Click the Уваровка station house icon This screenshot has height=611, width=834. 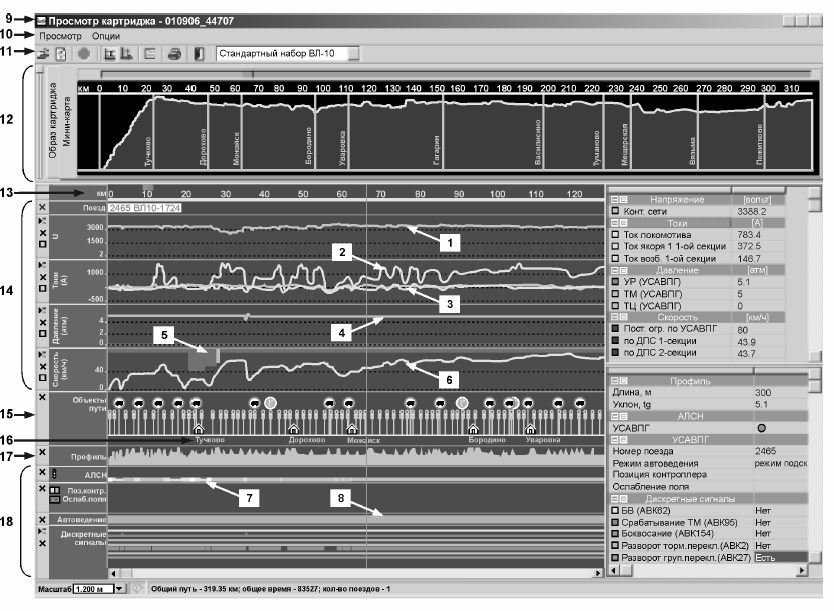(530, 428)
